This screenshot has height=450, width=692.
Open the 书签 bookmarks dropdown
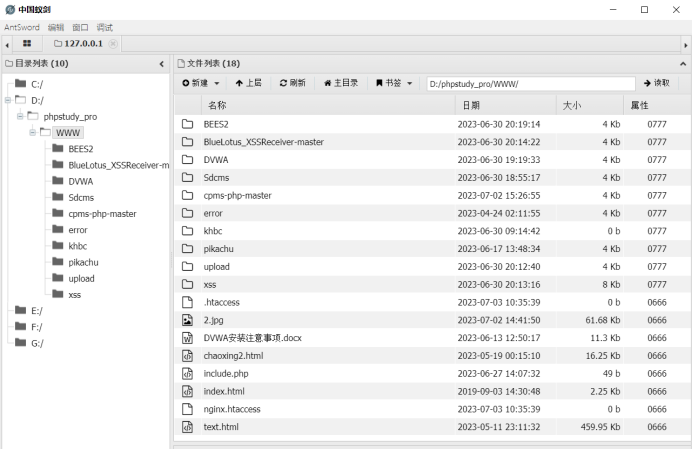tap(394, 83)
